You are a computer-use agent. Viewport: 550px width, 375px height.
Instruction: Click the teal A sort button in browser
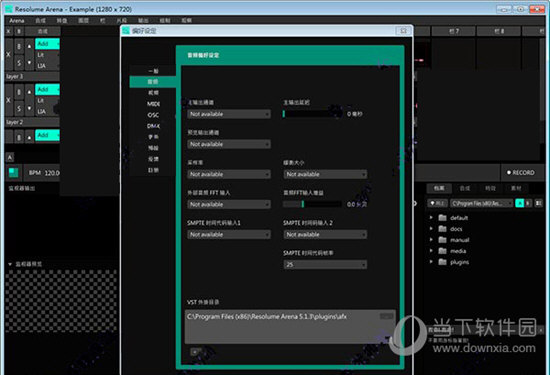point(519,203)
